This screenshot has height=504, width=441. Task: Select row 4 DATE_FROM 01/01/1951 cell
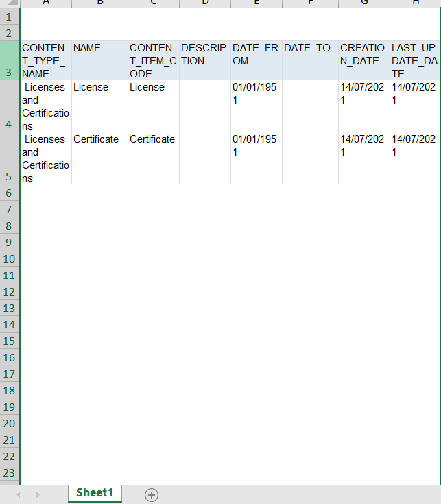(257, 106)
